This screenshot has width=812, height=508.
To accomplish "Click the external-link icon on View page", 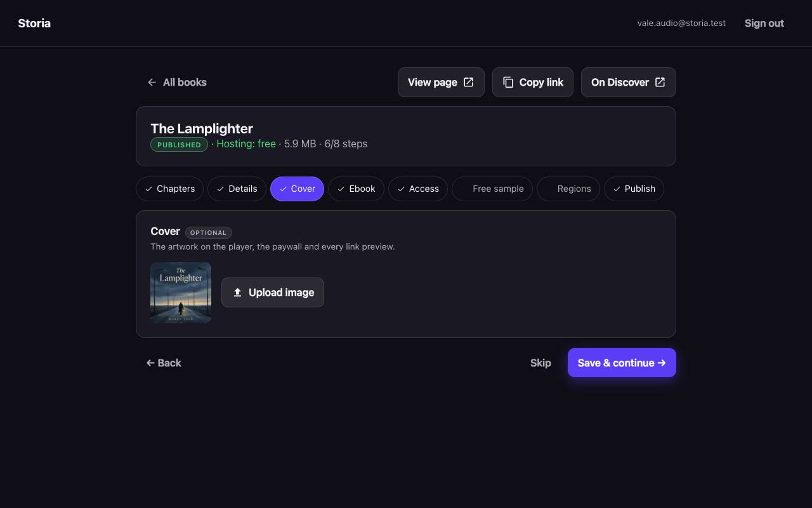I will (x=469, y=83).
